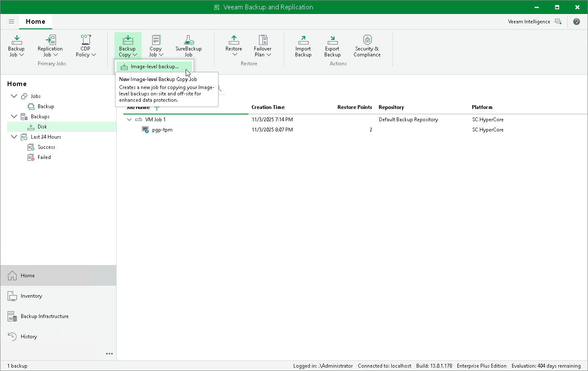Screen dimensions: 588x371
Task: Select the Backups tree node
Action: tap(40, 117)
